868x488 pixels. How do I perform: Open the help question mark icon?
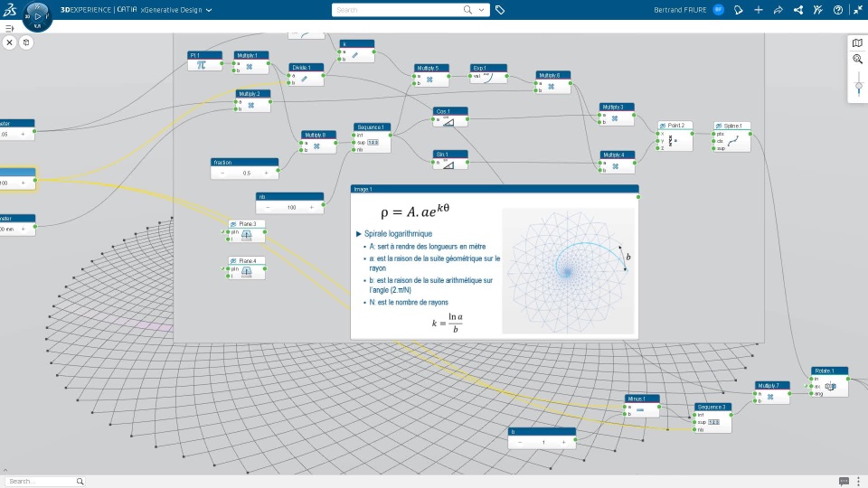click(x=837, y=10)
